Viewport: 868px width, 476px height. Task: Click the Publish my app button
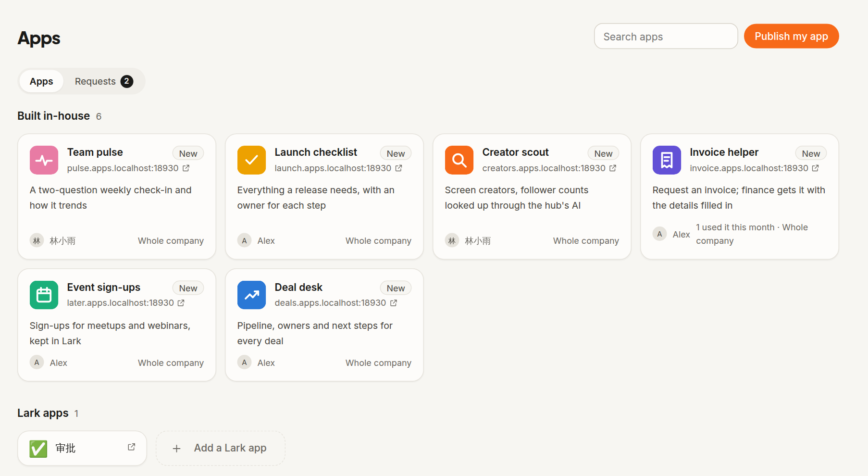(791, 36)
